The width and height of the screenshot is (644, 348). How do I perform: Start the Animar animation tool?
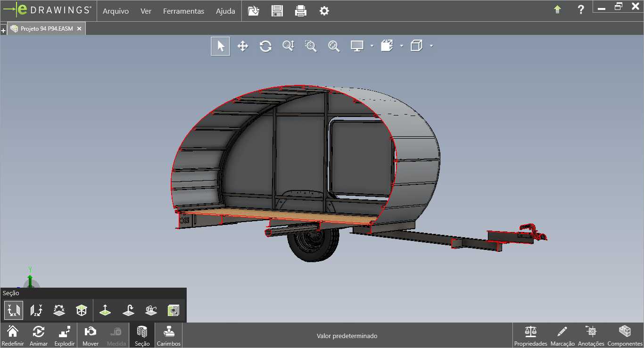point(39,335)
